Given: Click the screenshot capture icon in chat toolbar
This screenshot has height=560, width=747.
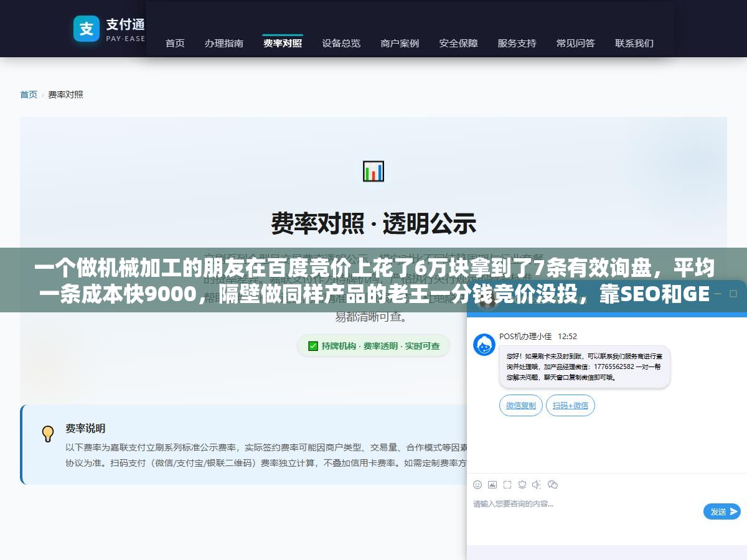Looking at the screenshot, I should [507, 485].
